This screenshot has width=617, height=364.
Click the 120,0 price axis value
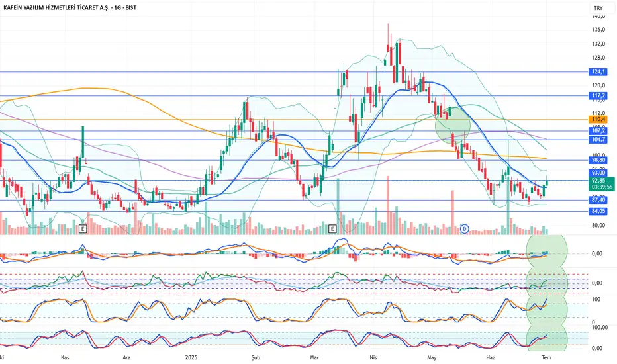click(x=598, y=85)
